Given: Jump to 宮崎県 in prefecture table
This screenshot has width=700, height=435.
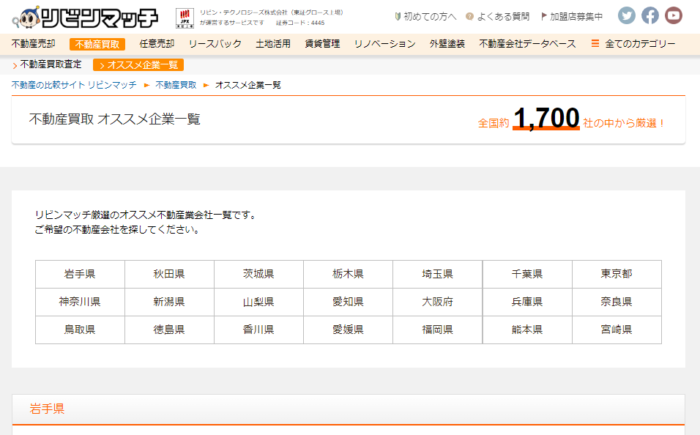Looking at the screenshot, I should point(617,330).
